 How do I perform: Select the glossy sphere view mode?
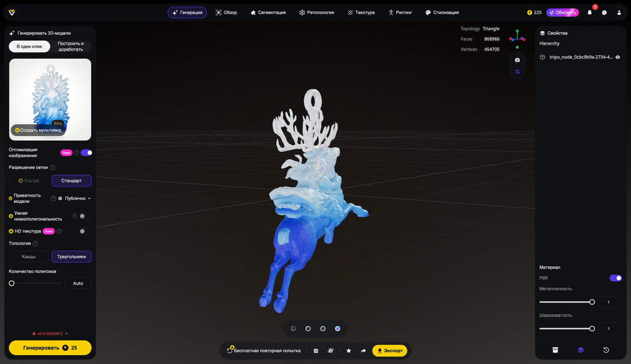308,329
